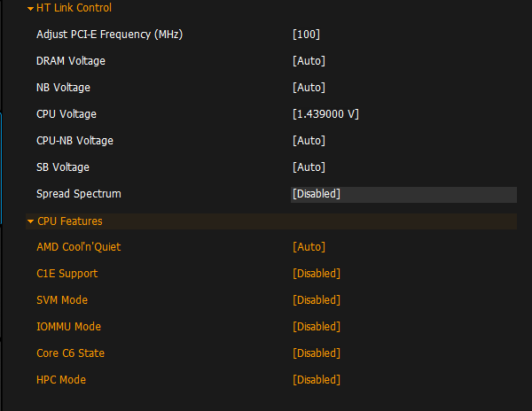The image size is (532, 411).
Task: Enable SVM Mode from its [Disabled] value
Action: [317, 300]
